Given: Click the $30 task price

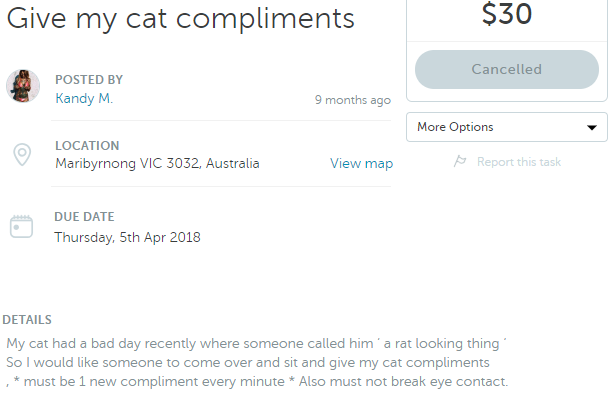Looking at the screenshot, I should tap(507, 14).
